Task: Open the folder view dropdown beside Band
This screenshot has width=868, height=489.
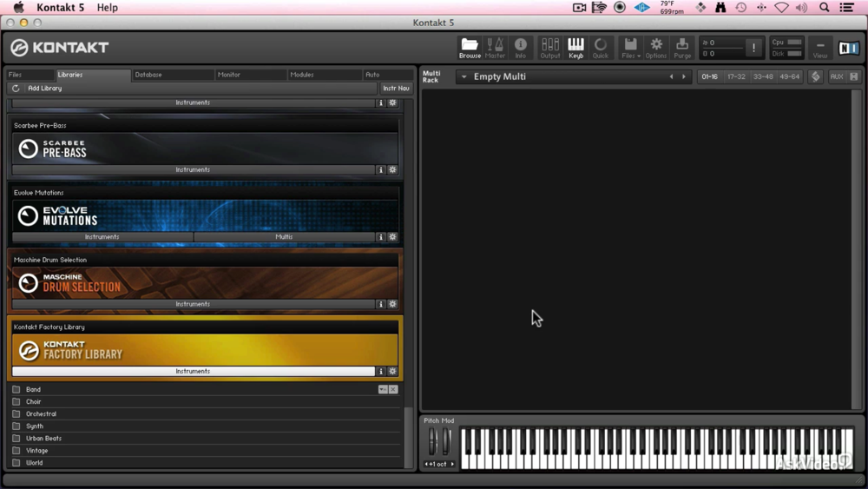Action: tap(383, 389)
